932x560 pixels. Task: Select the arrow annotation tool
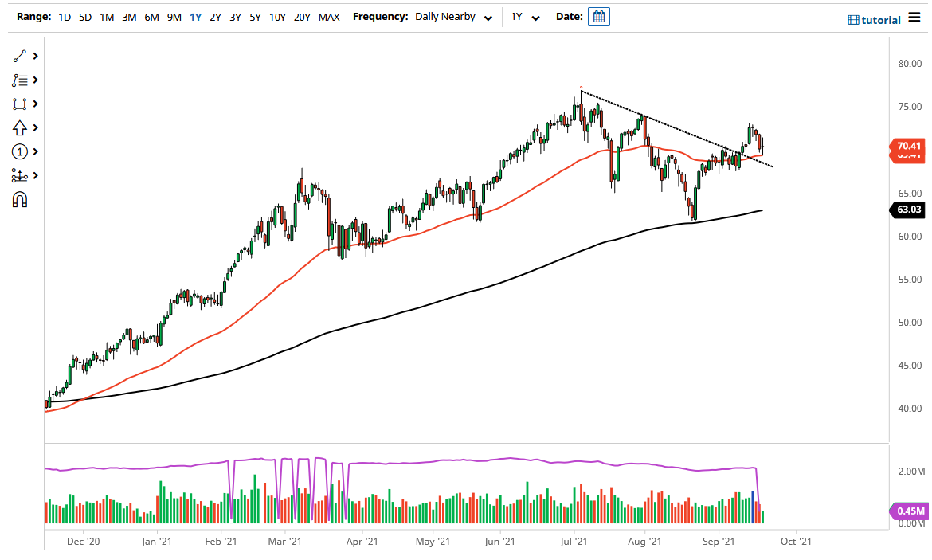click(19, 127)
